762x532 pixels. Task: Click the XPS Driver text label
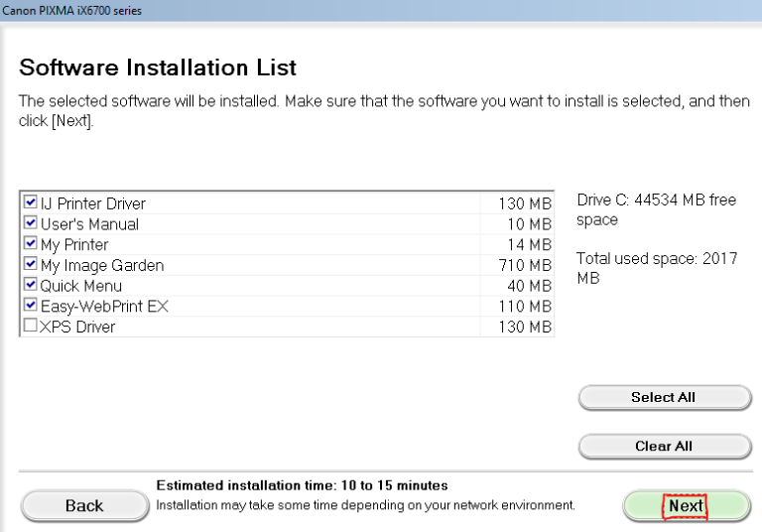77,327
